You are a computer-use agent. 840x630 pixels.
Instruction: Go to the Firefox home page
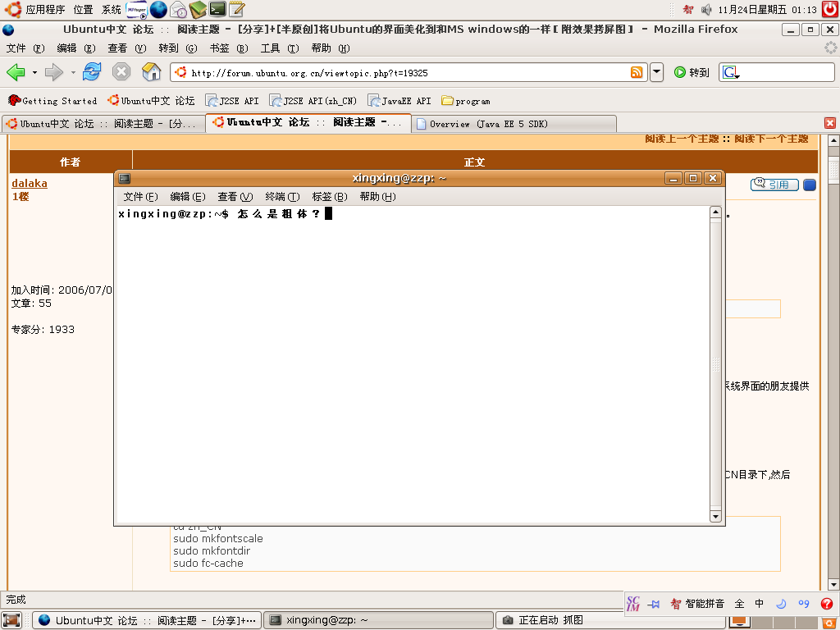152,71
